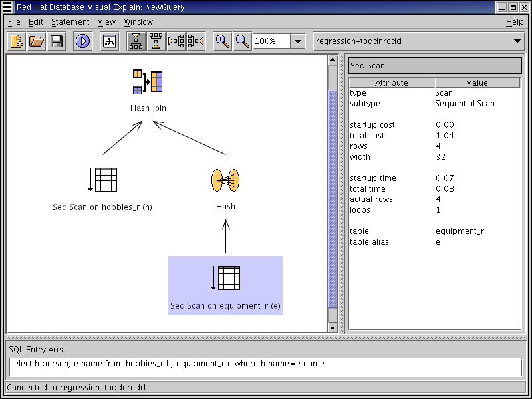
Task: Run Explain with the play arrow icon
Action: point(82,41)
